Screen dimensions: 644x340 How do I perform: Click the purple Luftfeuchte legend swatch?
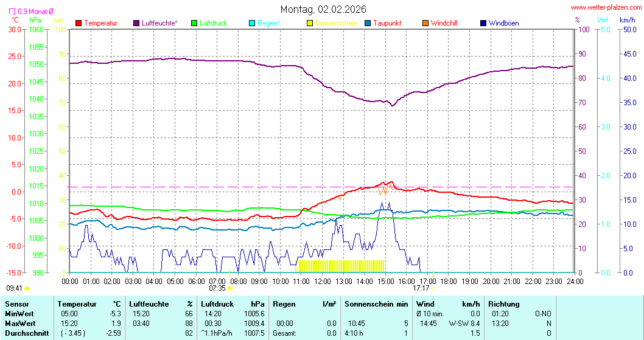tap(136, 23)
